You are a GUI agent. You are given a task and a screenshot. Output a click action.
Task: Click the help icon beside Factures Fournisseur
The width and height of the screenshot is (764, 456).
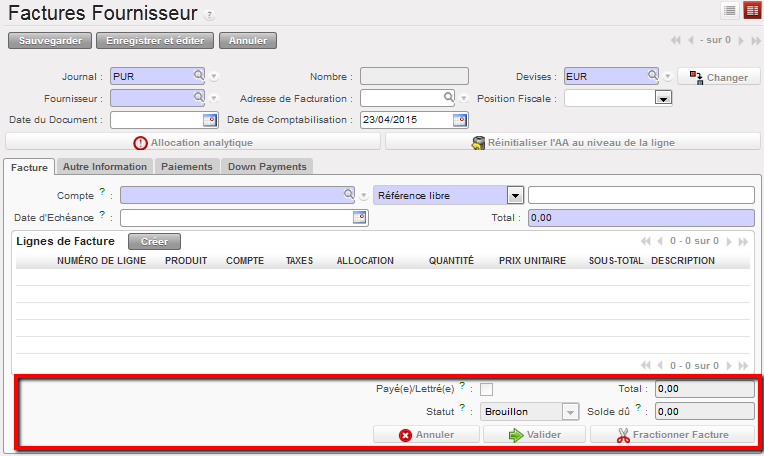tap(209, 16)
